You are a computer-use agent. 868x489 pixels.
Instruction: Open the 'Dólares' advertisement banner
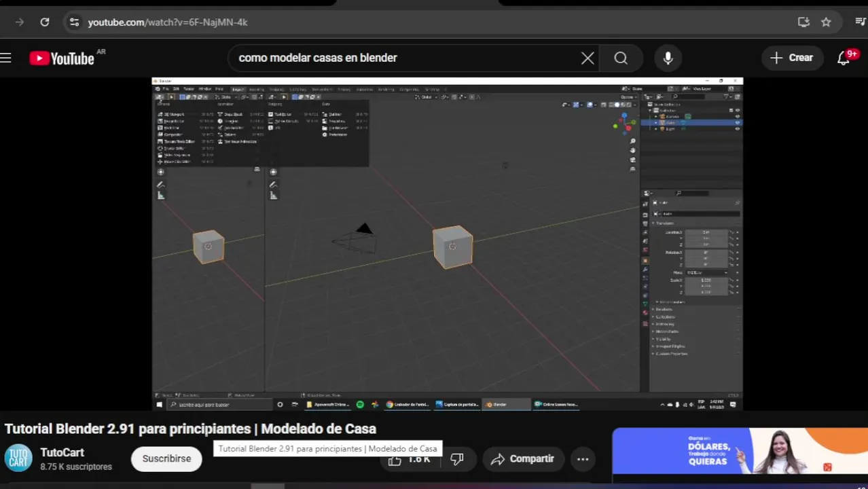tap(740, 450)
